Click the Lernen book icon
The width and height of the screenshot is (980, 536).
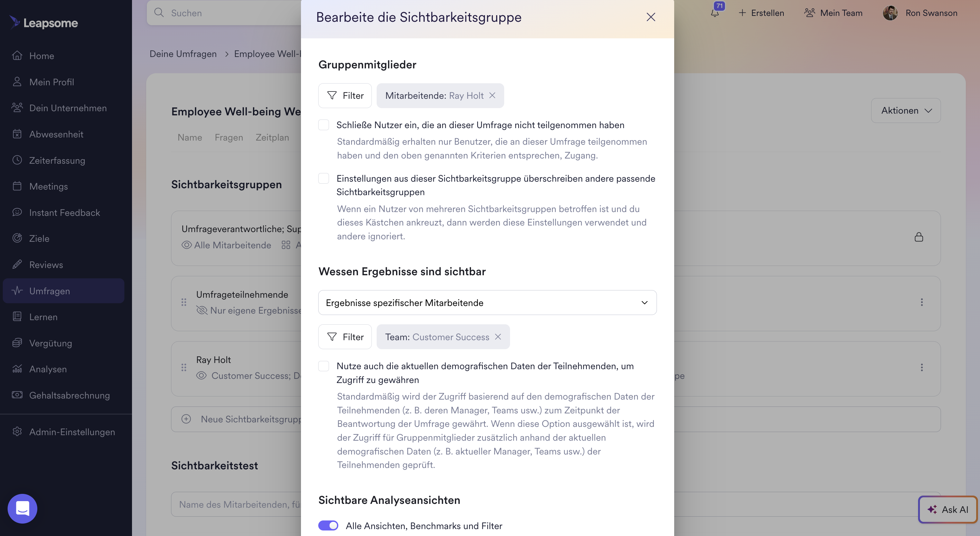17,317
